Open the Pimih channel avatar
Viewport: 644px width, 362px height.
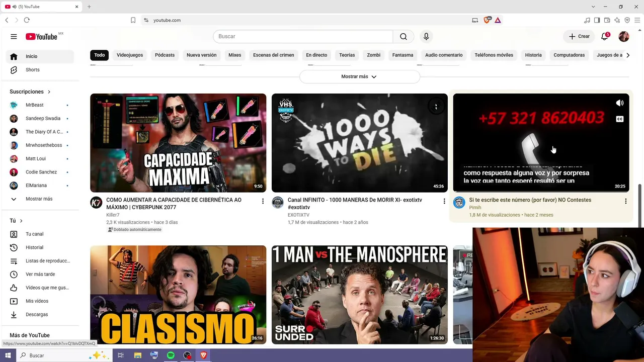pos(459,203)
